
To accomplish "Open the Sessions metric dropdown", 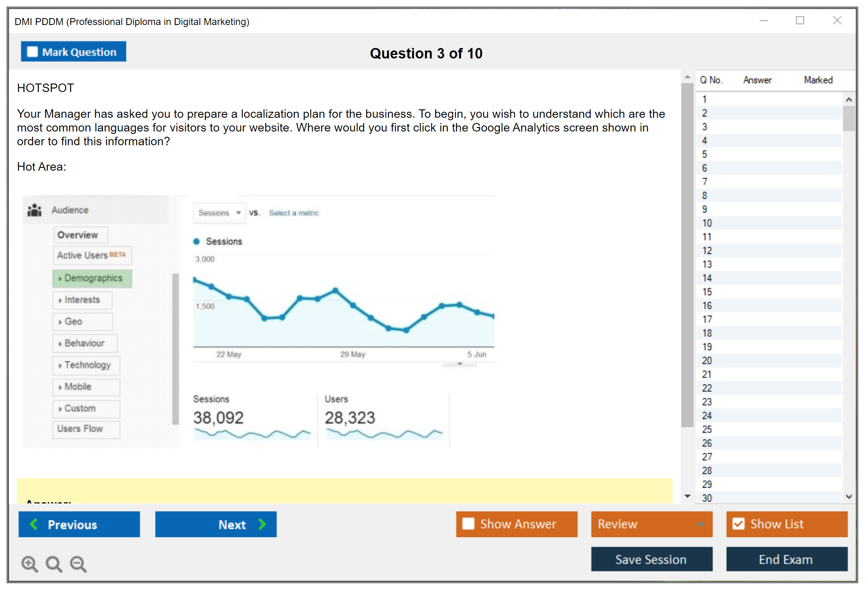I will (219, 213).
